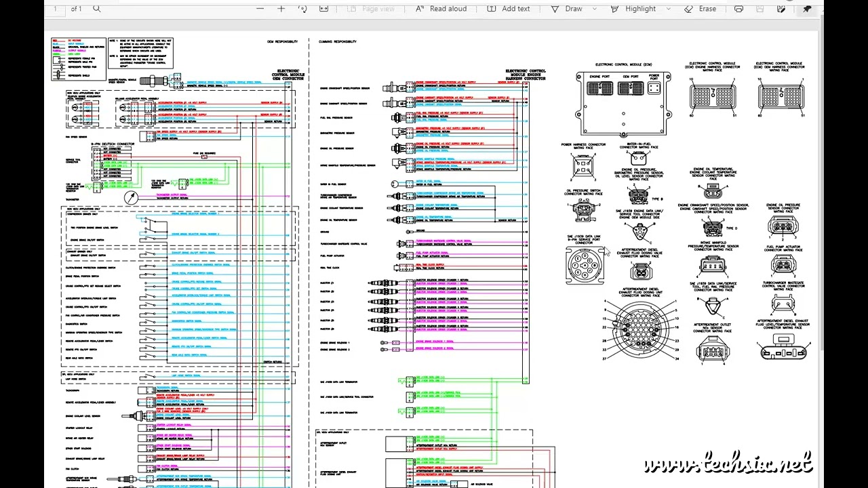Click the Save as icon

(781, 8)
